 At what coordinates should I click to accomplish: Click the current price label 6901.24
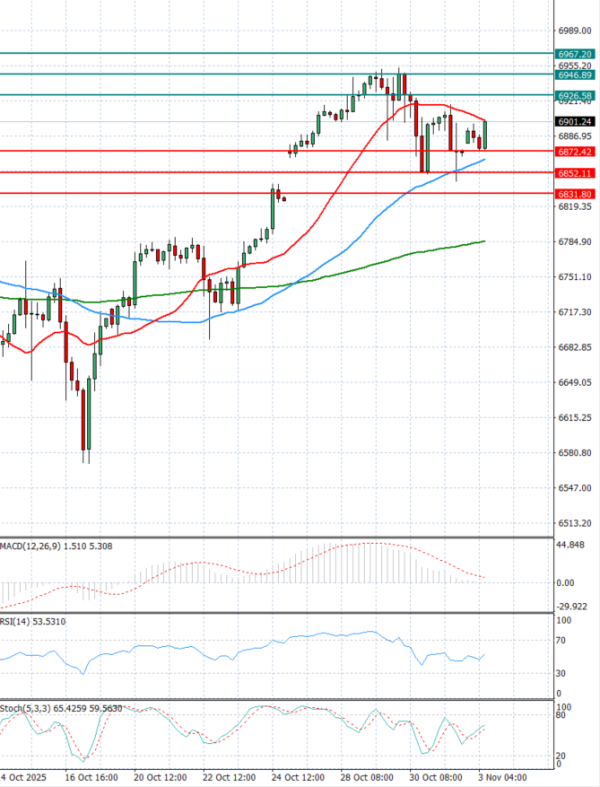coord(574,122)
